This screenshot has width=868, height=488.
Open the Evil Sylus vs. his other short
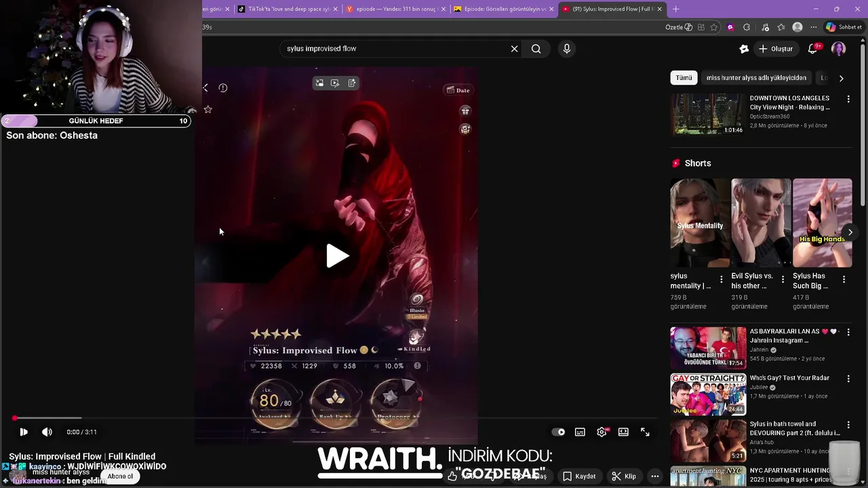tap(762, 223)
